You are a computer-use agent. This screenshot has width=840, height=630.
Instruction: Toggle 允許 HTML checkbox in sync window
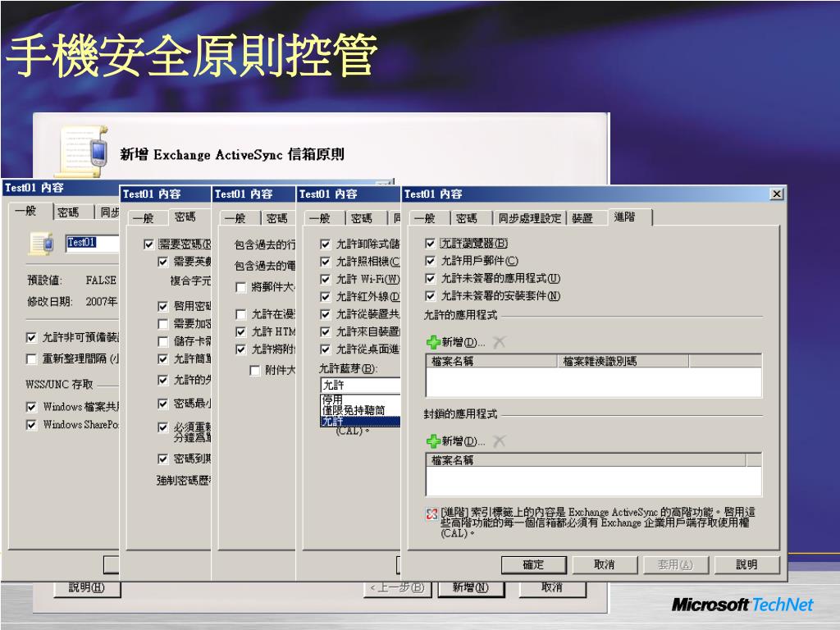tap(240, 331)
